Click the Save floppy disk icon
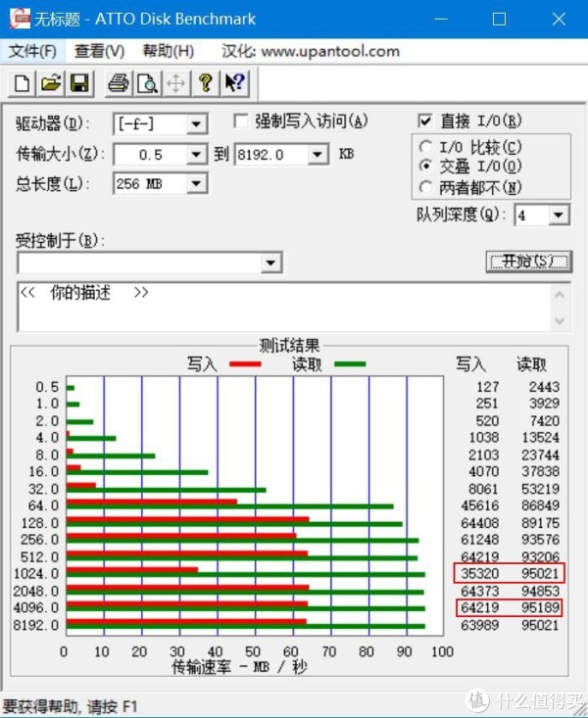The width and height of the screenshot is (588, 718). tap(79, 83)
